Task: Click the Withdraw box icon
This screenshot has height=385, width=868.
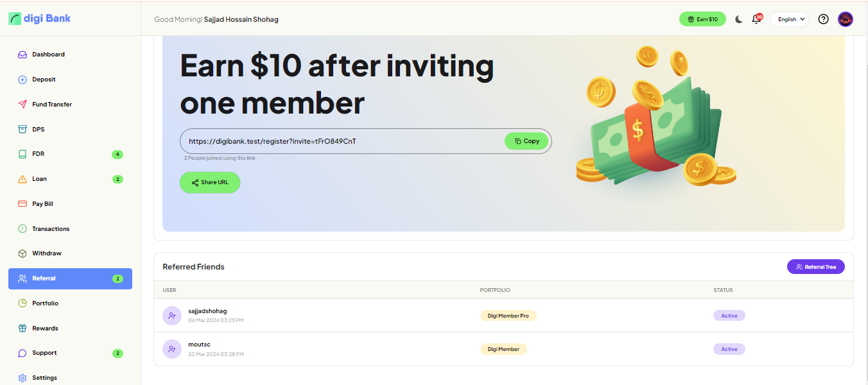Action: click(x=22, y=253)
